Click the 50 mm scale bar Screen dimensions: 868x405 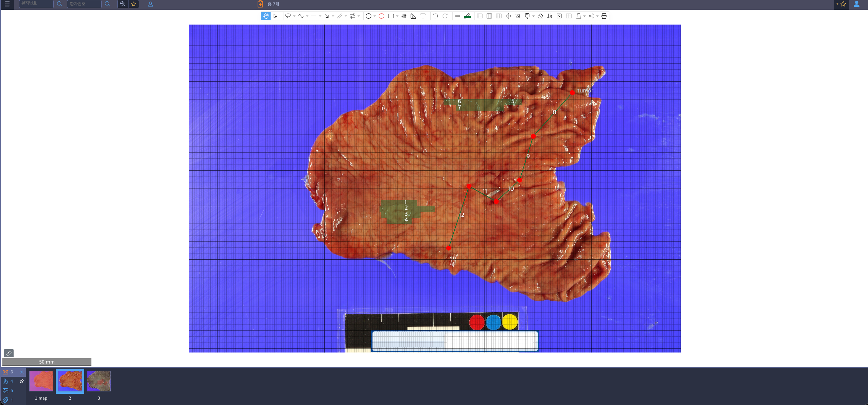47,362
